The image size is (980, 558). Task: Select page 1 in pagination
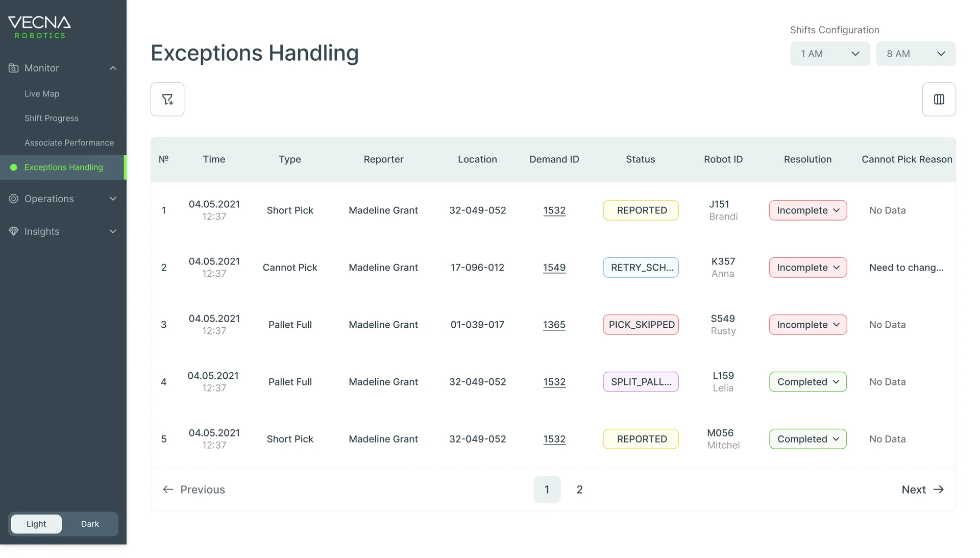click(547, 490)
